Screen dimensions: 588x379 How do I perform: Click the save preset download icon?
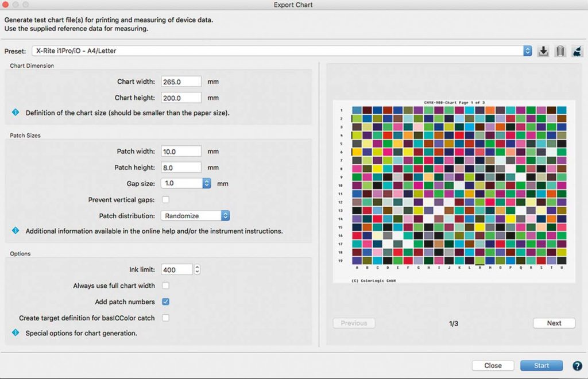(543, 51)
